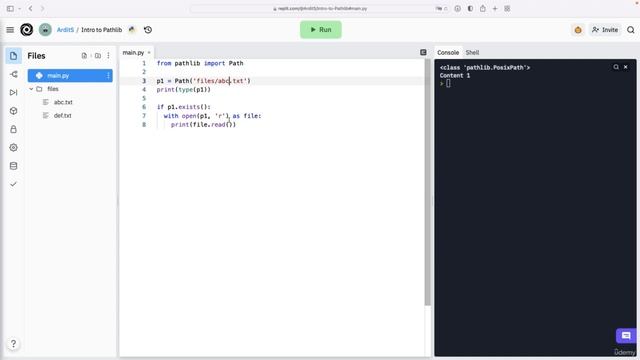640x360 pixels.
Task: Open a new browser tab plus icon
Action: pos(495,8)
